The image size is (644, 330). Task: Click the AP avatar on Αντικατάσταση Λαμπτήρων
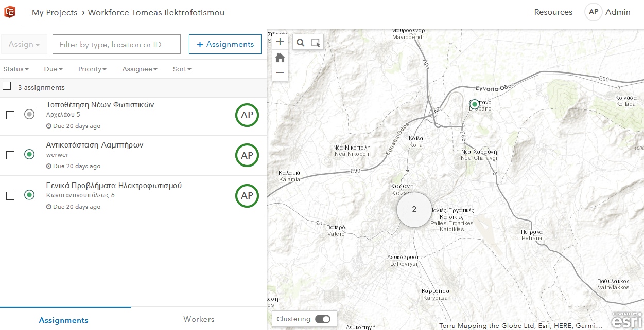[x=247, y=155]
